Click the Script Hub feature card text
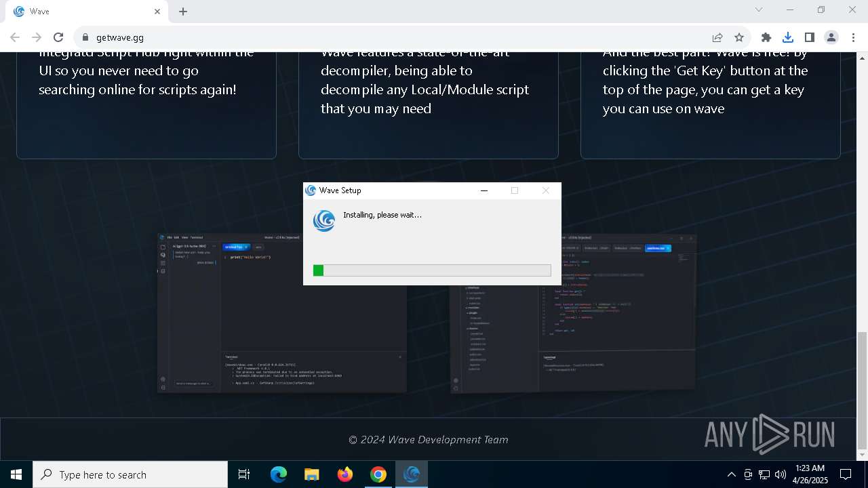Image resolution: width=868 pixels, height=488 pixels. pos(146,70)
